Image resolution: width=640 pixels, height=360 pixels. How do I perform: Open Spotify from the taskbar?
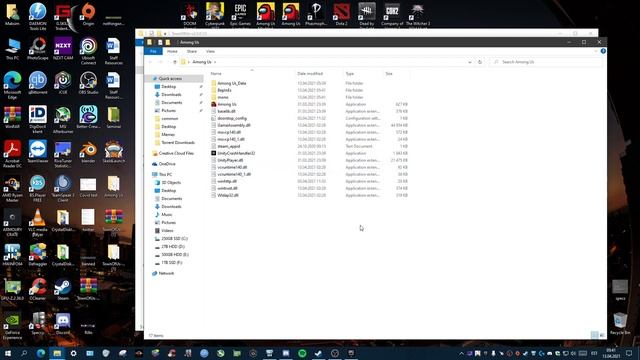[x=302, y=353]
